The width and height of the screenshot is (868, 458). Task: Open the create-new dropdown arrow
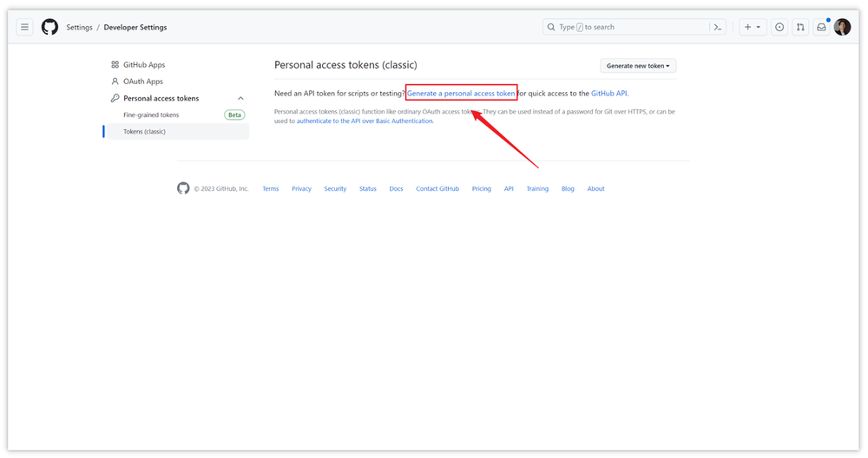[x=759, y=27]
